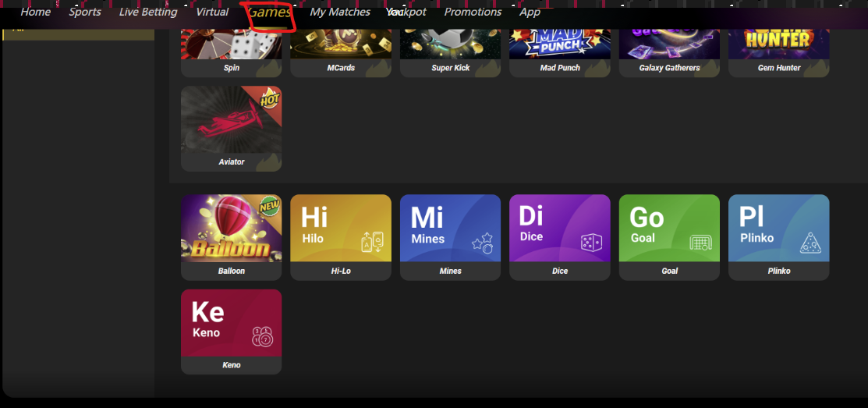The height and width of the screenshot is (408, 868).
Task: Open the Gem Hunter game thumbnail
Action: point(778,45)
